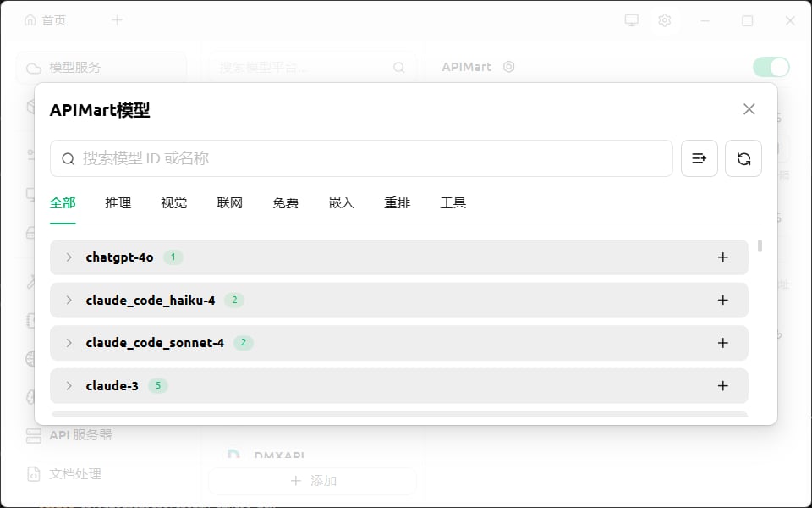Add all chatgpt-4o models with plus
Screen dimensions: 812x508
click(723, 257)
